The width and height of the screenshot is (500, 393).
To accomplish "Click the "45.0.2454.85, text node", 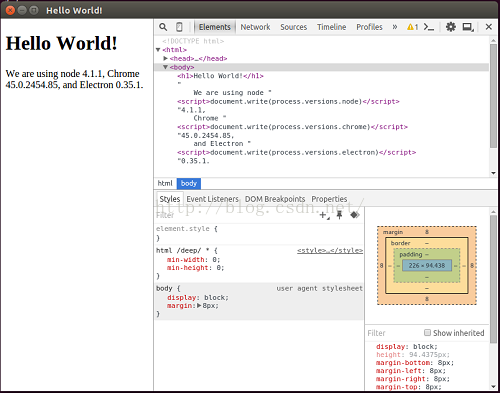I will tap(206, 135).
